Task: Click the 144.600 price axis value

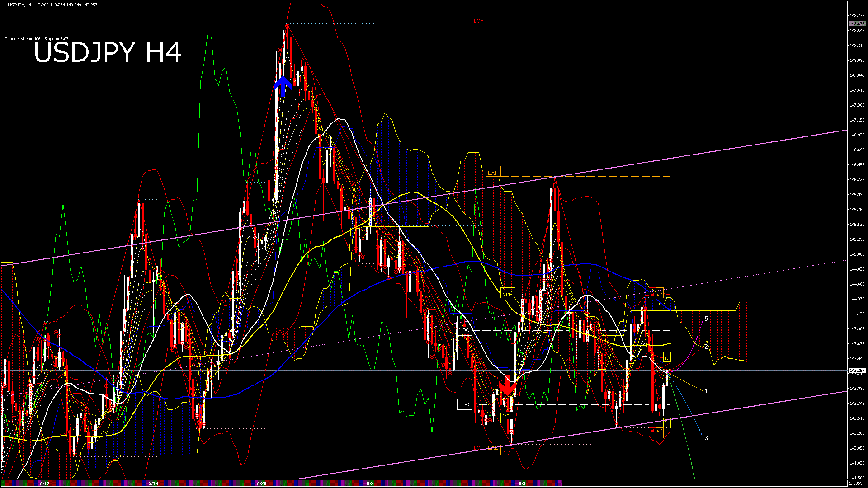Action: point(857,284)
